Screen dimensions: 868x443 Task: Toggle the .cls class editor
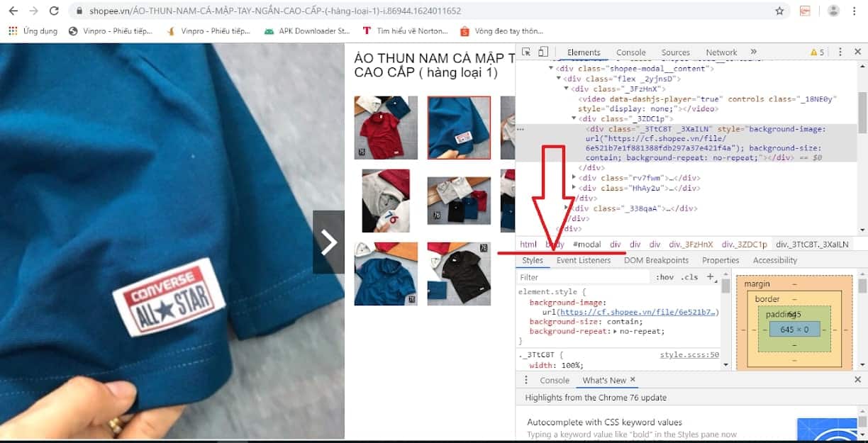(689, 277)
